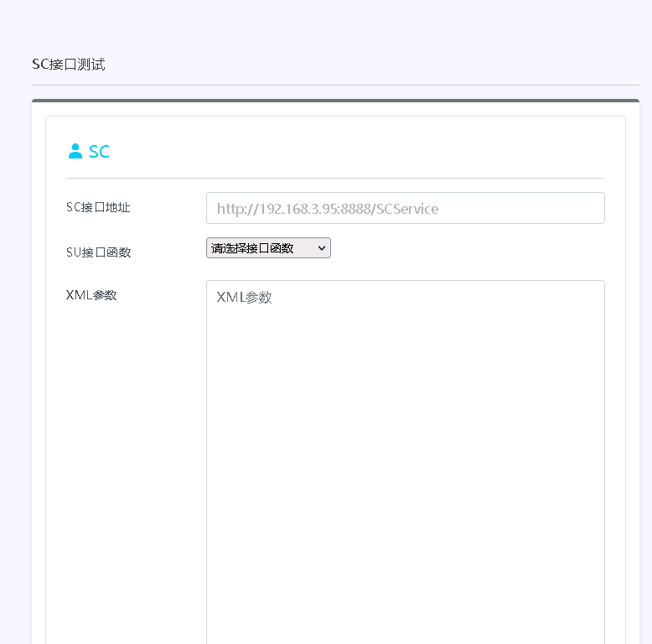The width and height of the screenshot is (652, 644).
Task: Click the SU接口函数 label
Action: click(x=99, y=252)
